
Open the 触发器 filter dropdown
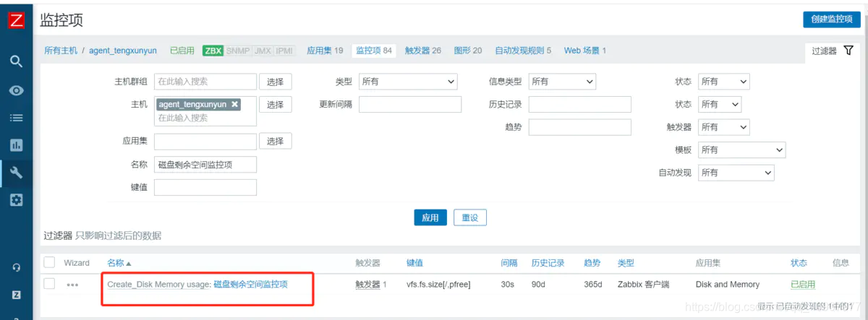724,127
